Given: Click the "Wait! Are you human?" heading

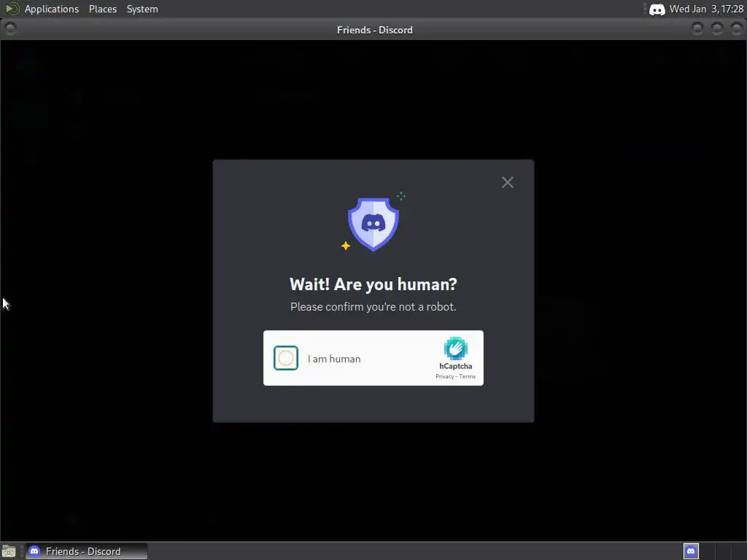Looking at the screenshot, I should 373,284.
